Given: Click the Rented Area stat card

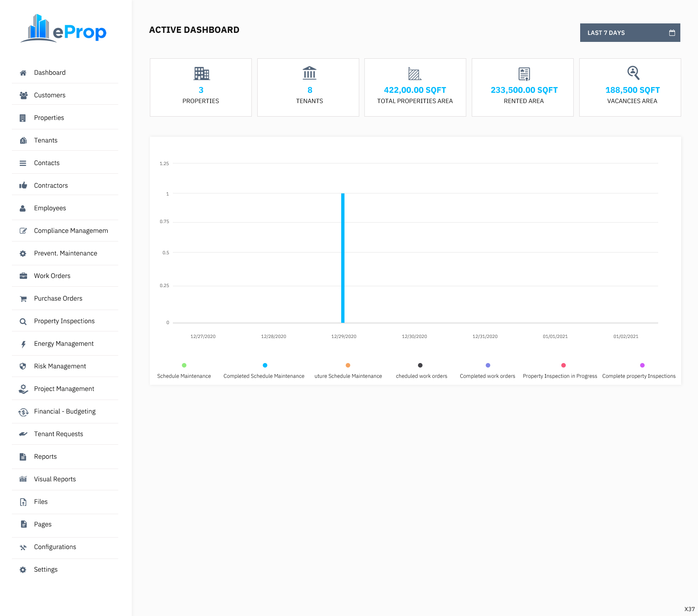Looking at the screenshot, I should coord(522,87).
